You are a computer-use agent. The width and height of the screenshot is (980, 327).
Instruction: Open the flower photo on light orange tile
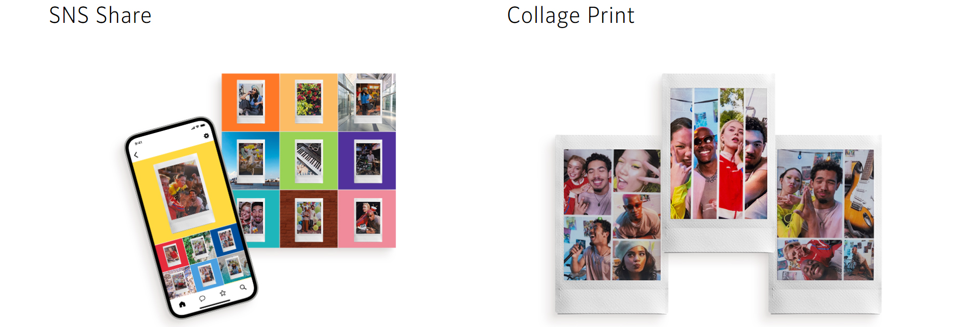[309, 102]
